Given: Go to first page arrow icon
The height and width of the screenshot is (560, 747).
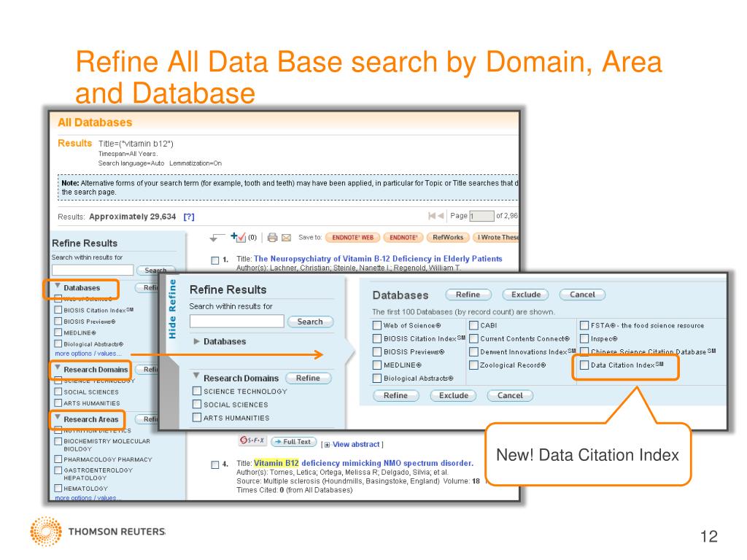Looking at the screenshot, I should [432, 216].
